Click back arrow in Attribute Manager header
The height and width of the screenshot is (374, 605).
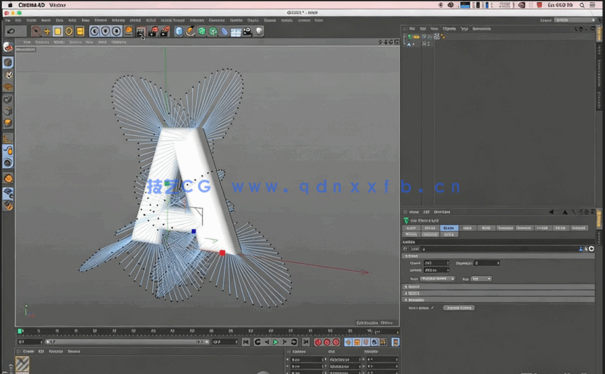(x=551, y=212)
